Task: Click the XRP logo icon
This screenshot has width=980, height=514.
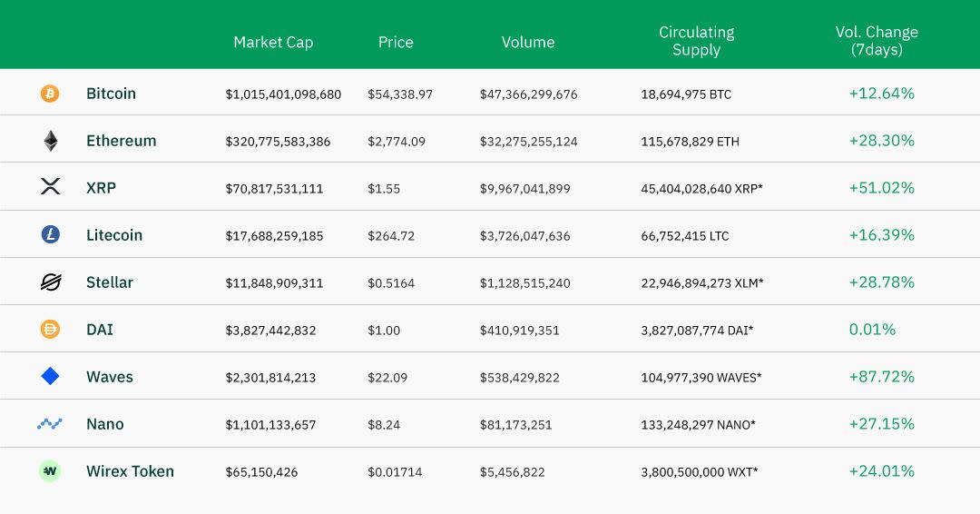Action: click(50, 187)
